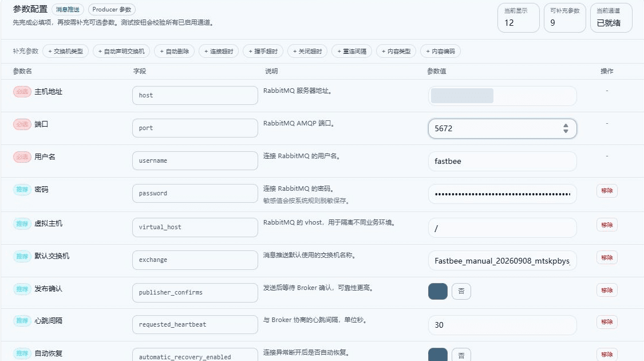The height and width of the screenshot is (361, 644).
Task: Select dark enabled option for 发布确认
Action: pos(438,291)
